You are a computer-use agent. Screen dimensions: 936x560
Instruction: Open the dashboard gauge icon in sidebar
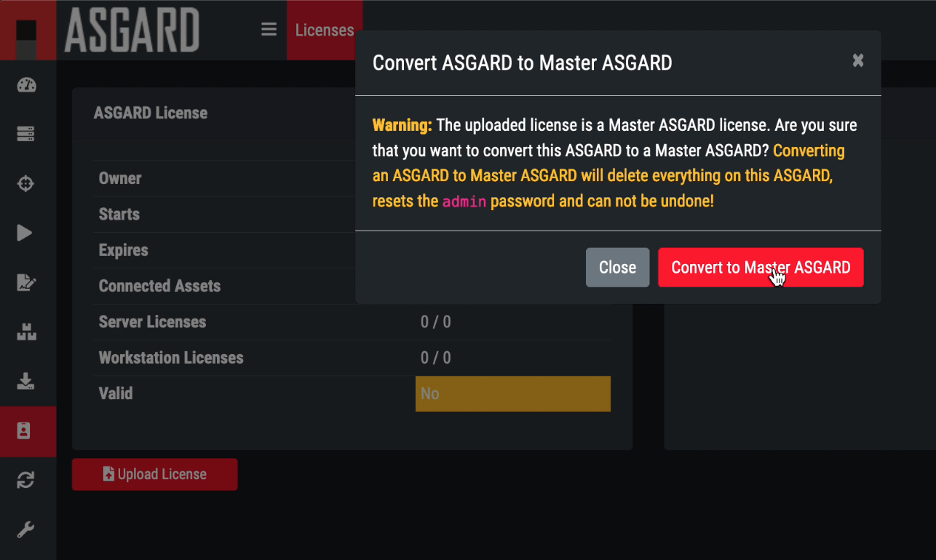pos(26,85)
